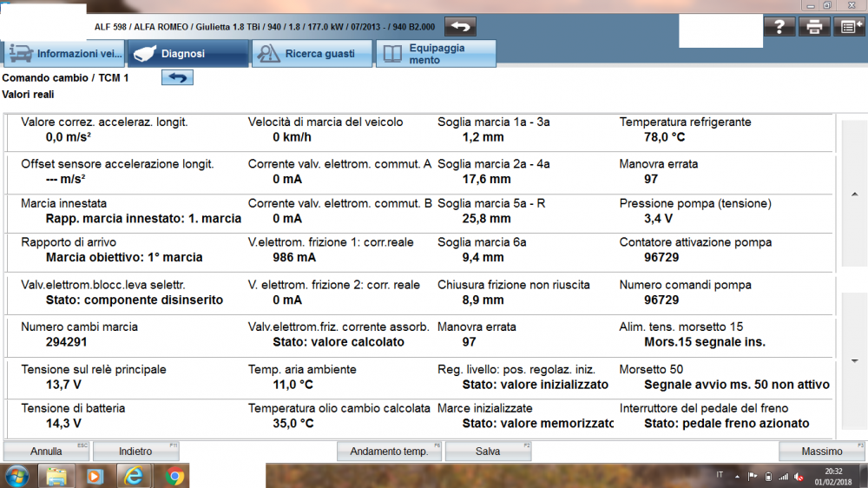The width and height of the screenshot is (868, 488).
Task: Select the Marcia obiettivo: 1° marcia value
Action: tap(124, 258)
